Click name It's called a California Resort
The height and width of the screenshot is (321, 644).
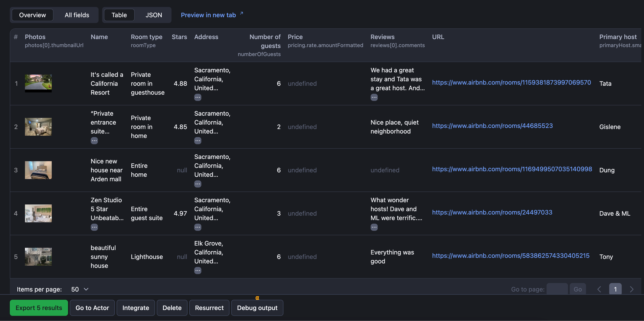pyautogui.click(x=107, y=83)
